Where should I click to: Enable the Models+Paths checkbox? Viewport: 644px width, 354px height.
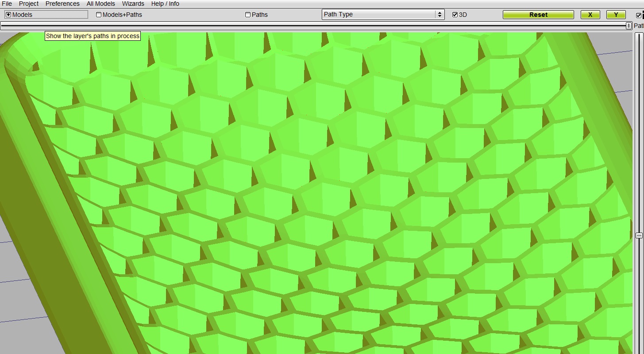[x=99, y=15]
